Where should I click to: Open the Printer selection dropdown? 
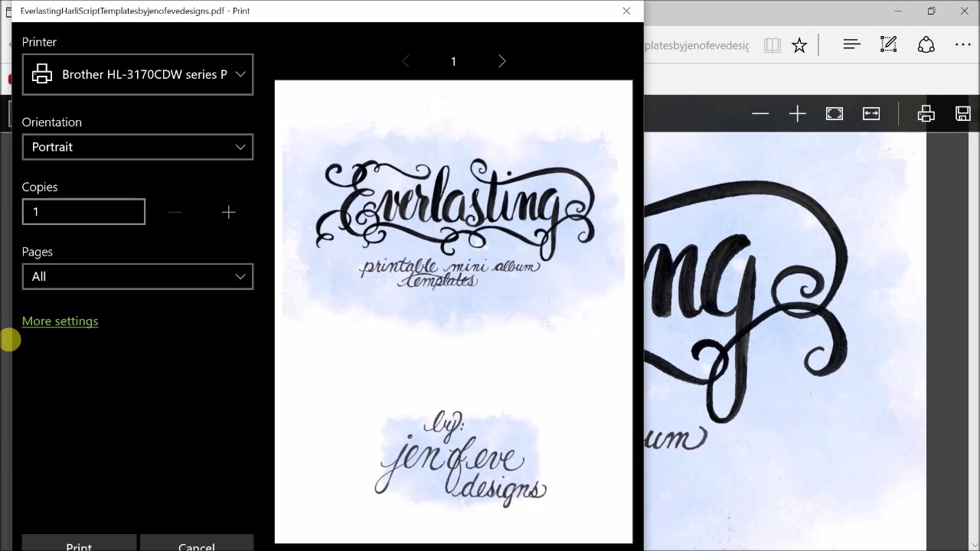pos(138,74)
